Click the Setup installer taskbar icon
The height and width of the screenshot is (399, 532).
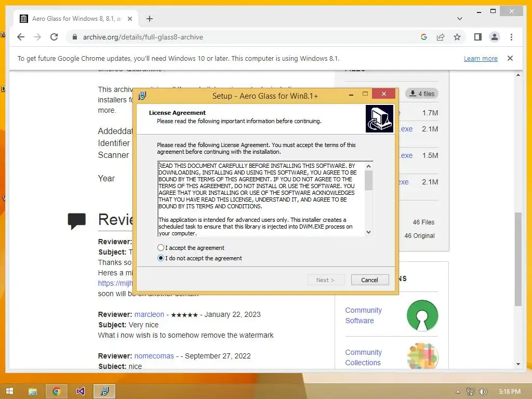point(104,391)
